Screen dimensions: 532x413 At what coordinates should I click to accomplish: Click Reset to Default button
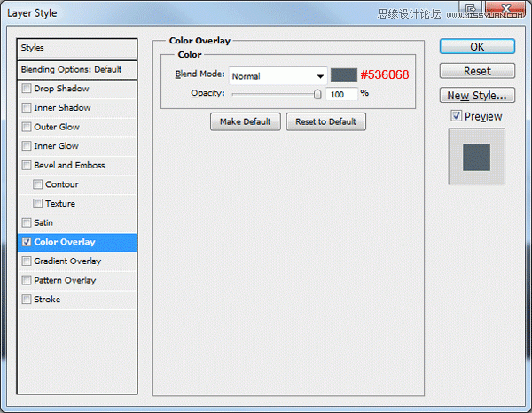point(325,121)
